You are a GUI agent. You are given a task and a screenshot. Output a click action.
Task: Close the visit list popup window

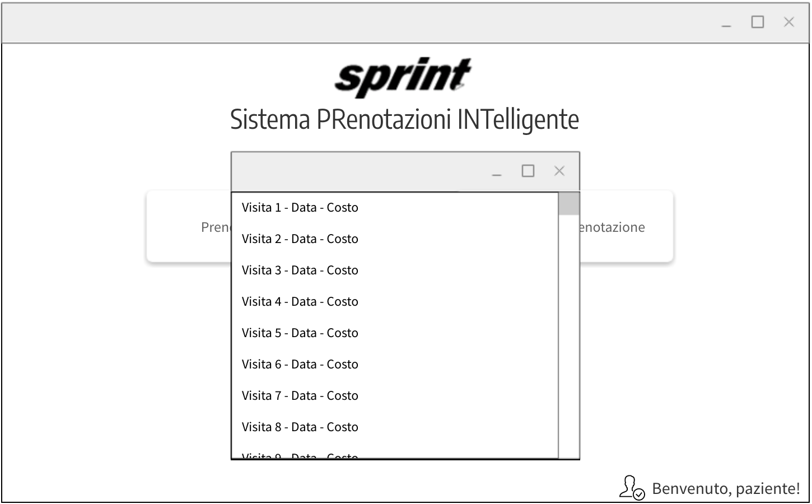(x=559, y=171)
